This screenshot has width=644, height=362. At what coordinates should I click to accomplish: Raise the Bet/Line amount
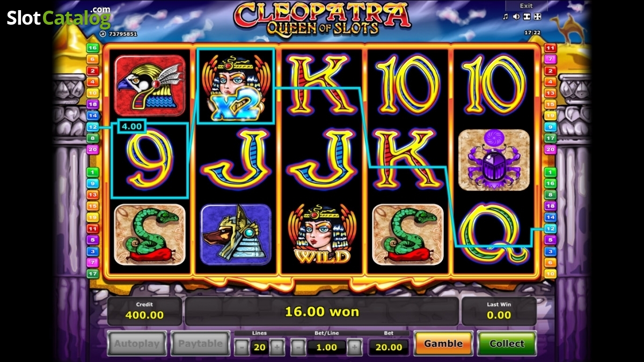click(354, 347)
